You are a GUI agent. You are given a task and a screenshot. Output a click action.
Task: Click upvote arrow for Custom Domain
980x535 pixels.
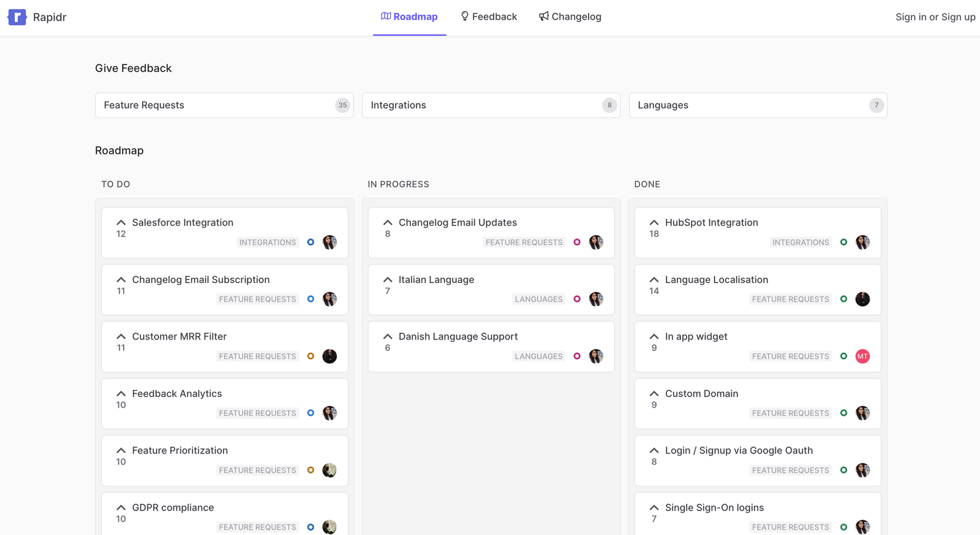654,394
